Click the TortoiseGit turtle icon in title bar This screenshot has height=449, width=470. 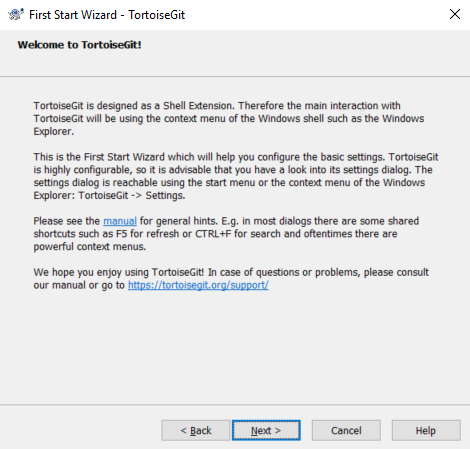(16, 14)
